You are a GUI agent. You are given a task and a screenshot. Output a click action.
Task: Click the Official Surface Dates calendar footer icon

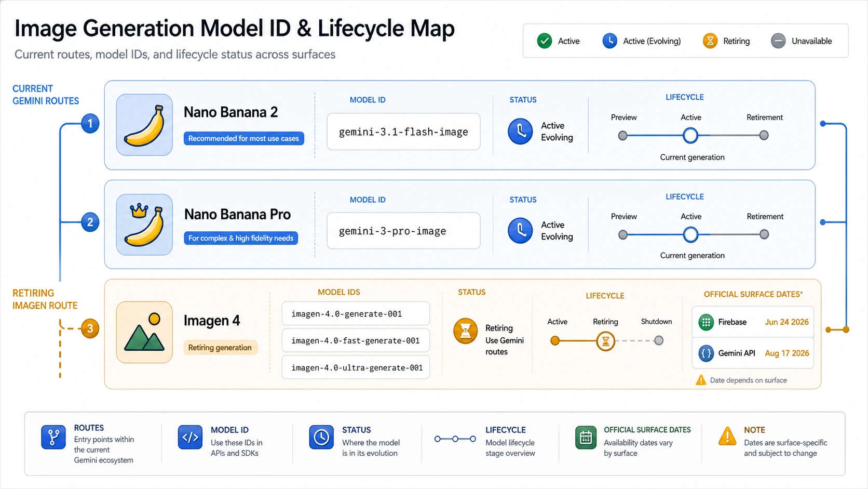(x=586, y=437)
